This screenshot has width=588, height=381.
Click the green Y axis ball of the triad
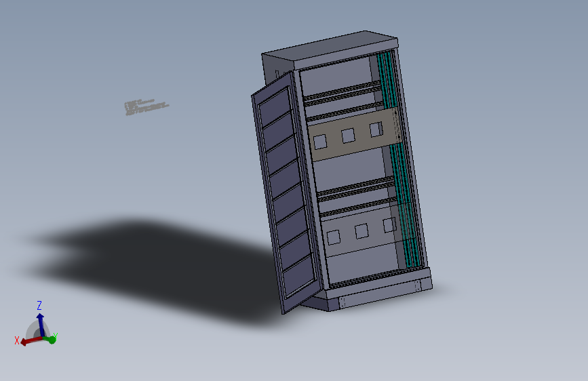[x=52, y=340]
